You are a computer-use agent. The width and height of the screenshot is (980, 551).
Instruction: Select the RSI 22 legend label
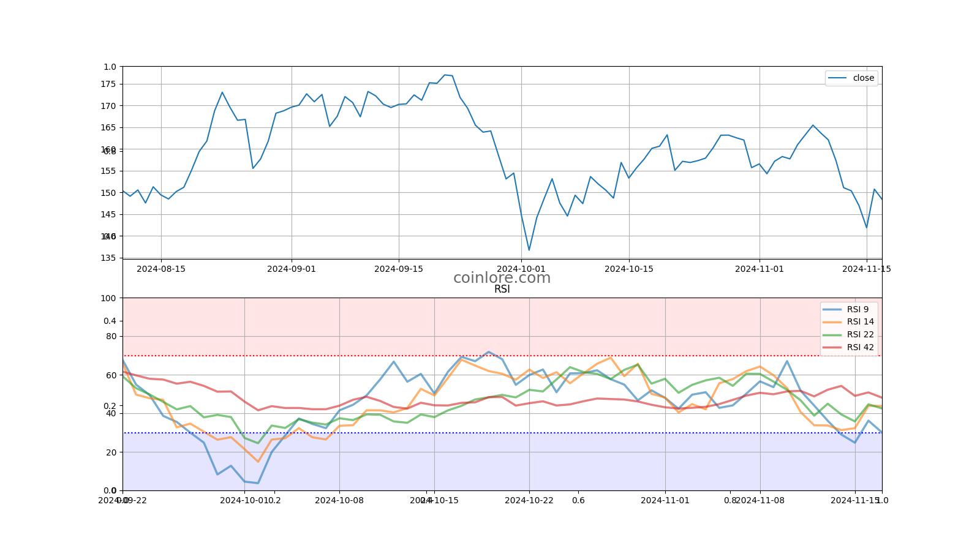pos(861,334)
